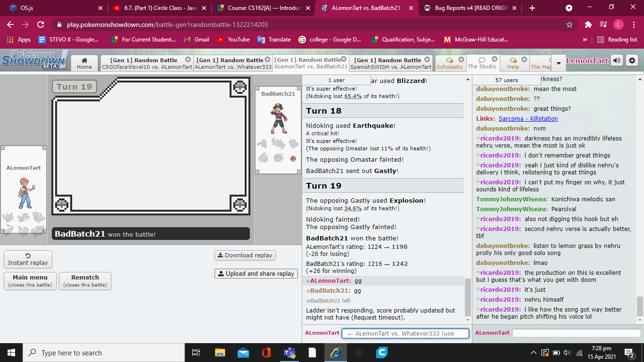Bookmark this page with the star icon

pyautogui.click(x=570, y=25)
